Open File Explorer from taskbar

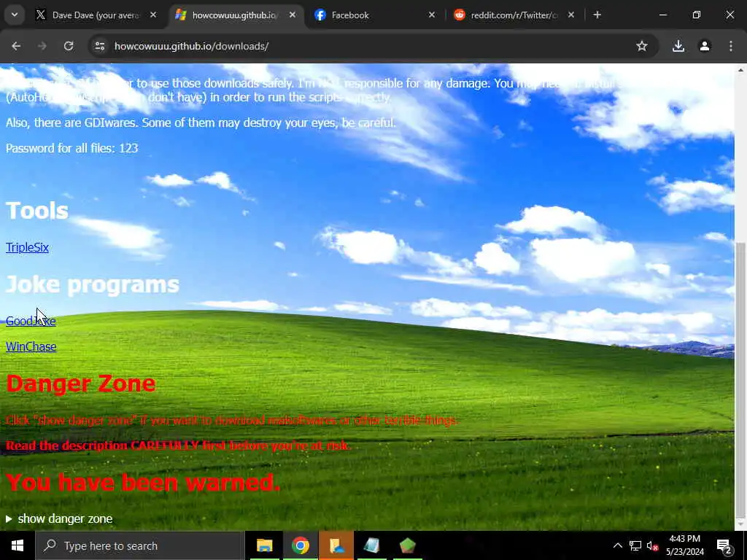tap(264, 545)
